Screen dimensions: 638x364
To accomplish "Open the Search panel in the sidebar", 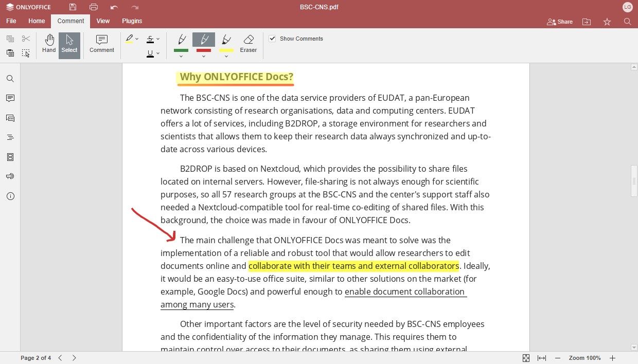I will (x=10, y=78).
